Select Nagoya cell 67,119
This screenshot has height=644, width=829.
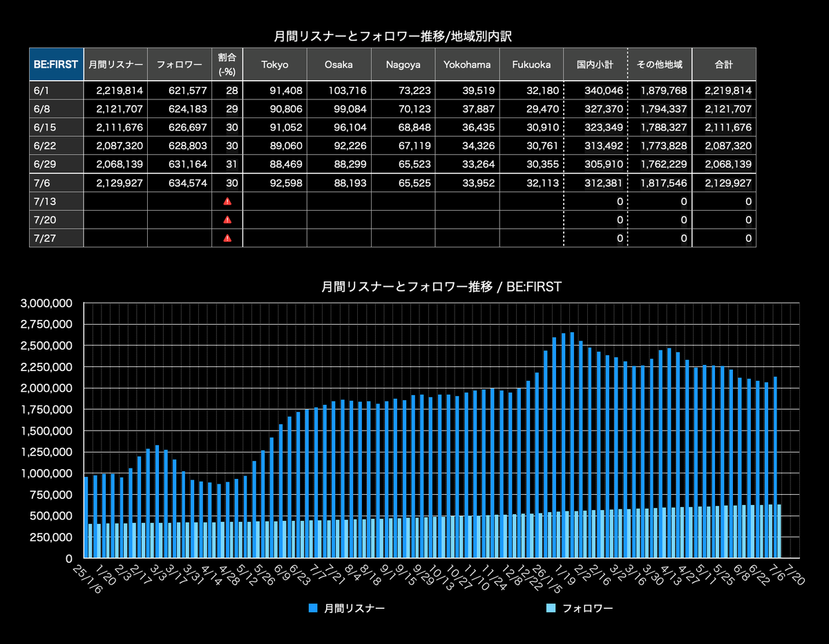coord(403,146)
